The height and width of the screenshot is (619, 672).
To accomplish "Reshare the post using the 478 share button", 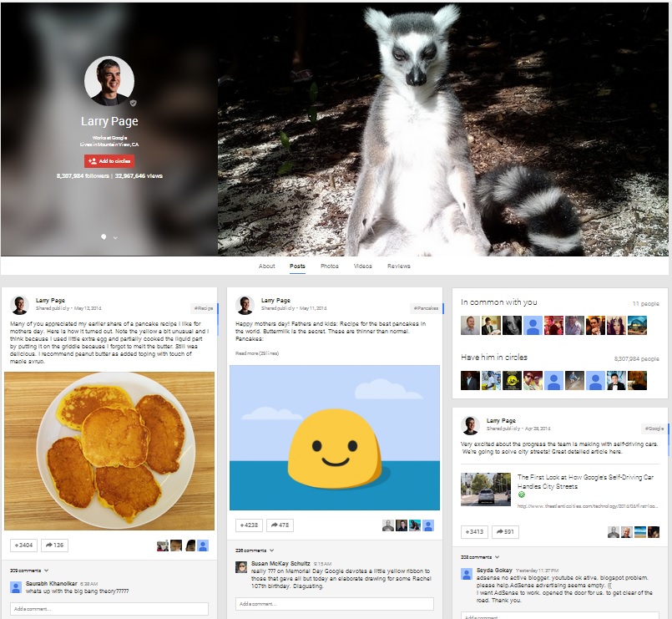I will point(280,525).
